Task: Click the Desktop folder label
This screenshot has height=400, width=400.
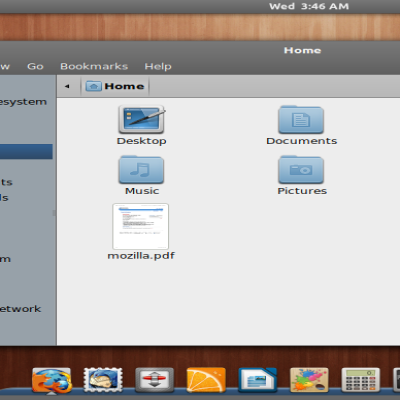Action: (x=142, y=141)
